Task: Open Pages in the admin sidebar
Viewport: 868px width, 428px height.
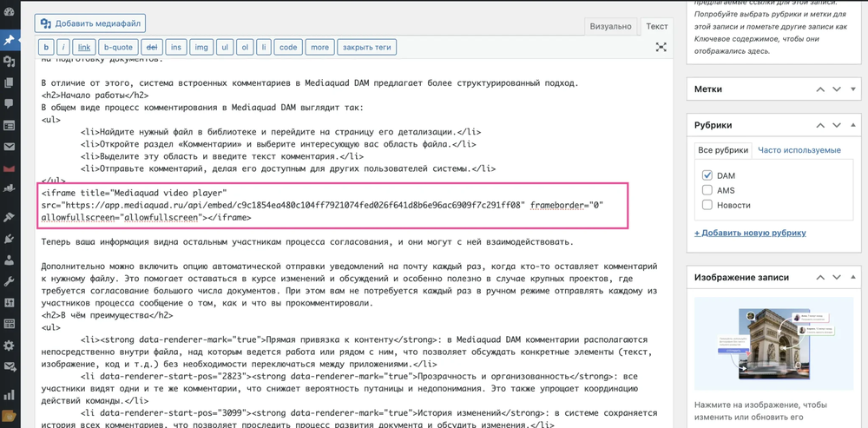Action: [x=10, y=83]
